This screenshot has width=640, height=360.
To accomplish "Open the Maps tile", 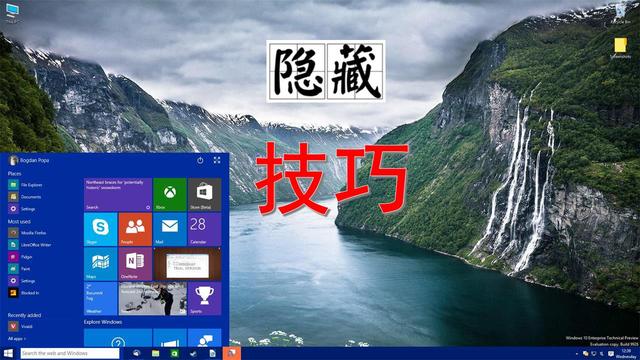I will pyautogui.click(x=100, y=264).
